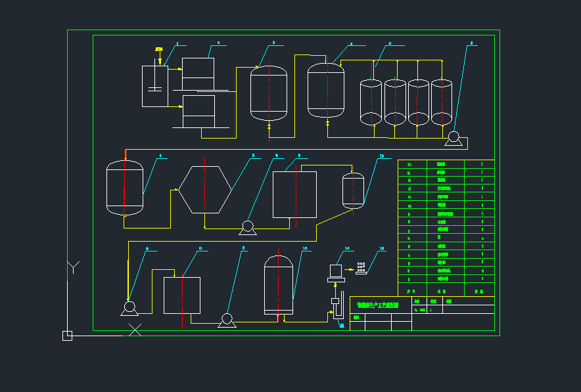Click the pump between hexagon and square tank

[248, 228]
